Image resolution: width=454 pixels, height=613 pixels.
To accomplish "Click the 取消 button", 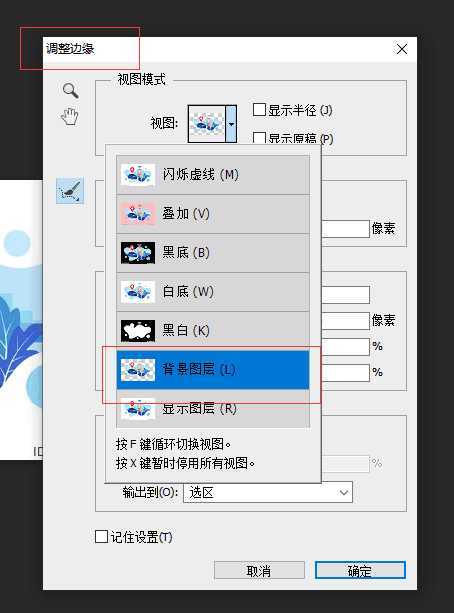I will coord(259,570).
